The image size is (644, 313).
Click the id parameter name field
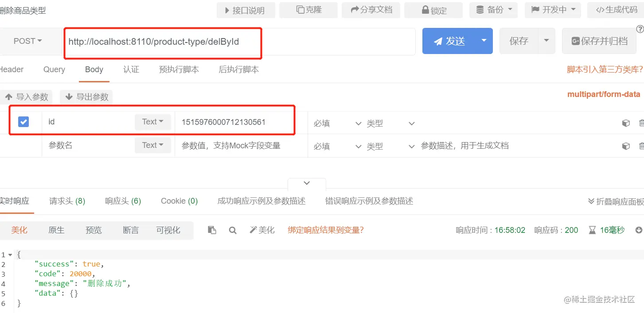pos(89,122)
